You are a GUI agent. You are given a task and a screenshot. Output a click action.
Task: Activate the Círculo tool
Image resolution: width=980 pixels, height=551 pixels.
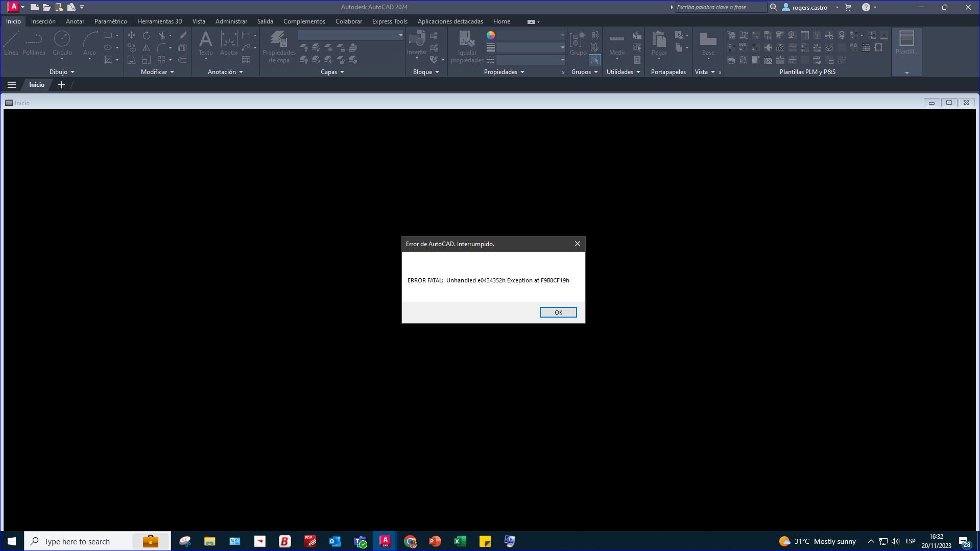(x=62, y=41)
